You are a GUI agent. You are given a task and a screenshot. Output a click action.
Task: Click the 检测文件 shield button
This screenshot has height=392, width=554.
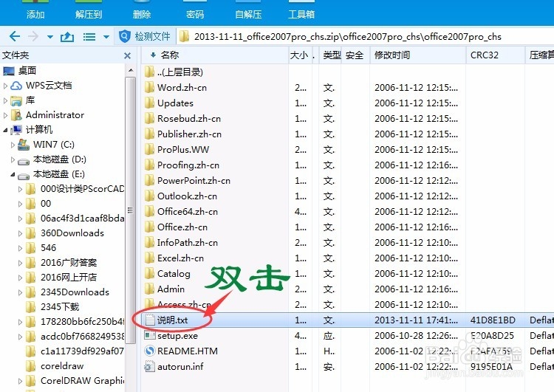pyautogui.click(x=145, y=36)
